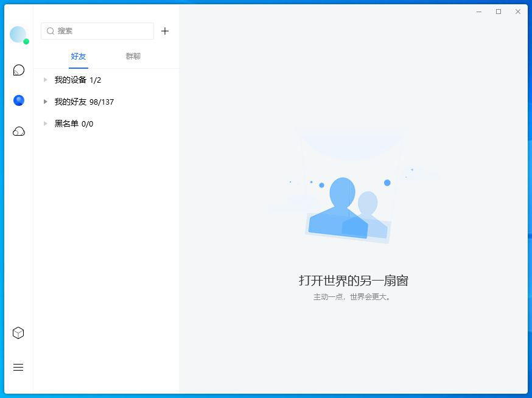Expand the 我的好友 friends group
532x398 pixels.
click(46, 102)
